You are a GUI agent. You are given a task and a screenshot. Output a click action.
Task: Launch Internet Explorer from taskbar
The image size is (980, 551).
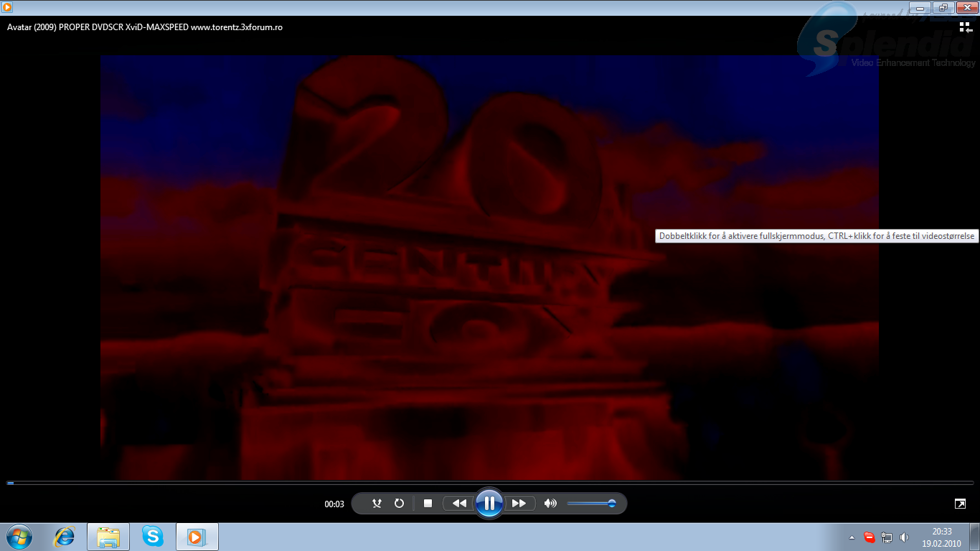65,537
